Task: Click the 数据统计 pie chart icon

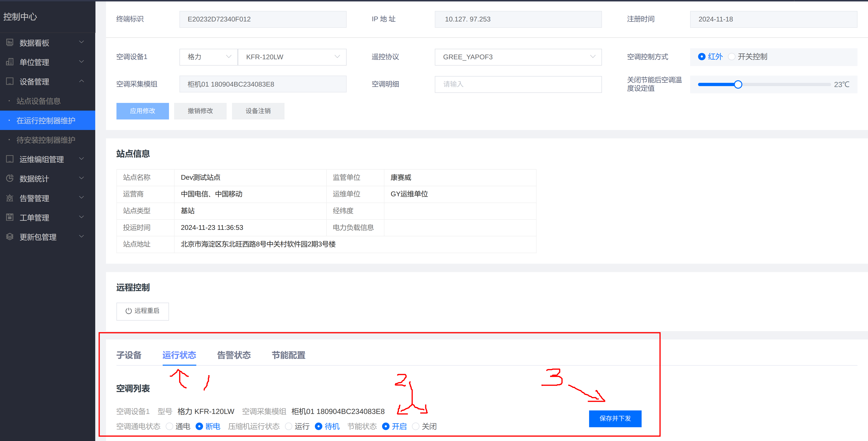Action: [10, 178]
